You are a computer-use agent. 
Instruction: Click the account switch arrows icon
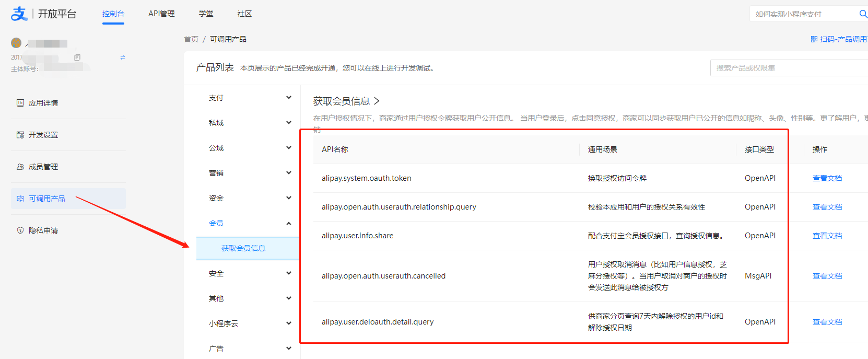click(x=123, y=57)
